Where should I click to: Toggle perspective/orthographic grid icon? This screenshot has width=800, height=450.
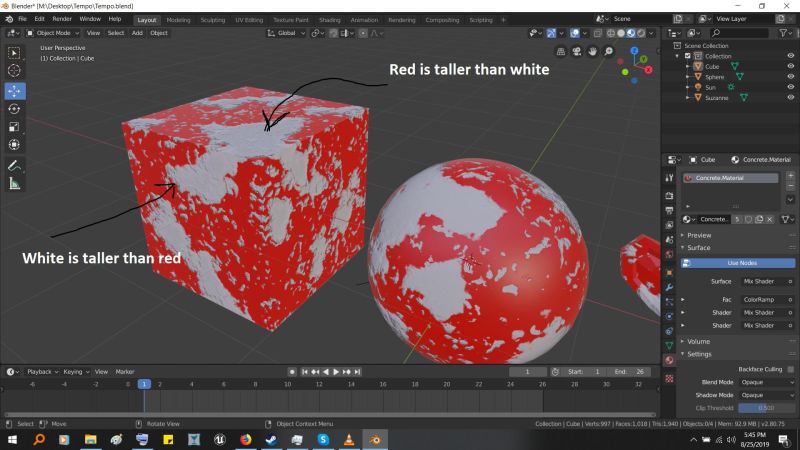[561, 52]
